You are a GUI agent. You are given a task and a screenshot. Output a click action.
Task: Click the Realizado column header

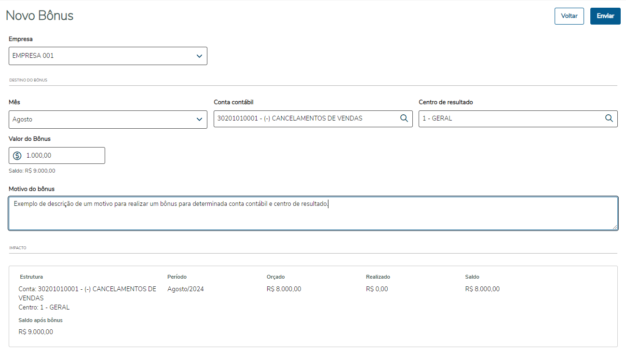click(x=378, y=277)
